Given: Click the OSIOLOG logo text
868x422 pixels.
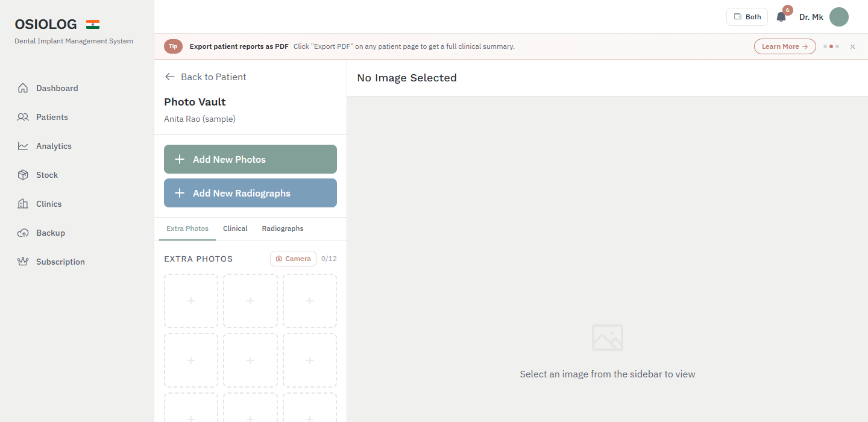Looking at the screenshot, I should 46,25.
